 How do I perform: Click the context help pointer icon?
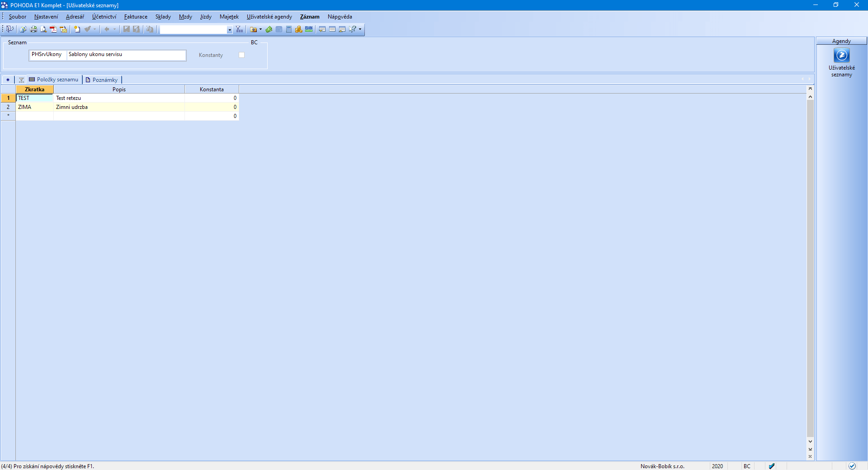pyautogui.click(x=353, y=29)
